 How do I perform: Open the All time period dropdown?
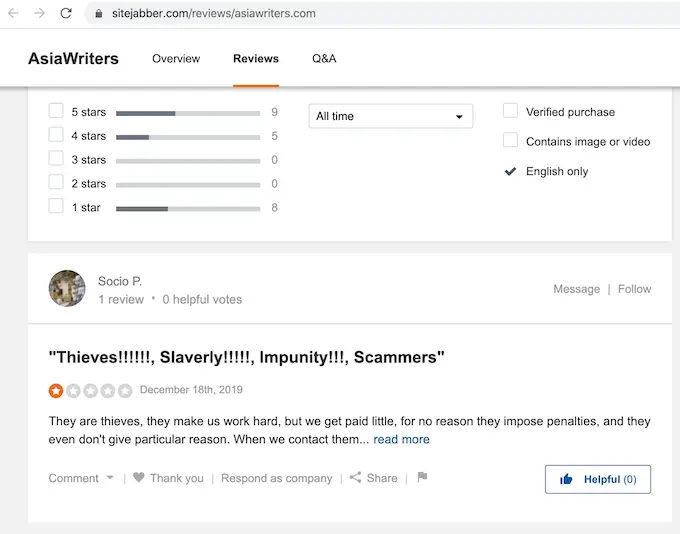[390, 116]
